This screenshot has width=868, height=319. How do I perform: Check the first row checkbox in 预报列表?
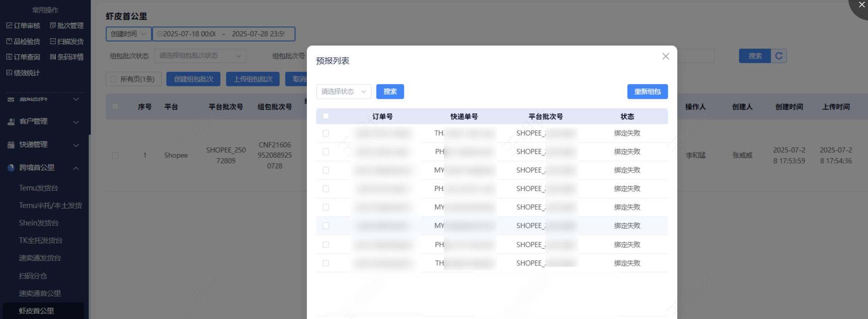click(326, 133)
